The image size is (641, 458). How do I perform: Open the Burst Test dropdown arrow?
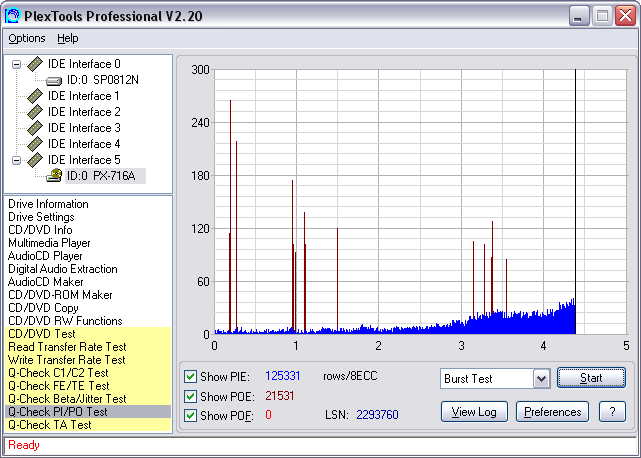point(541,379)
